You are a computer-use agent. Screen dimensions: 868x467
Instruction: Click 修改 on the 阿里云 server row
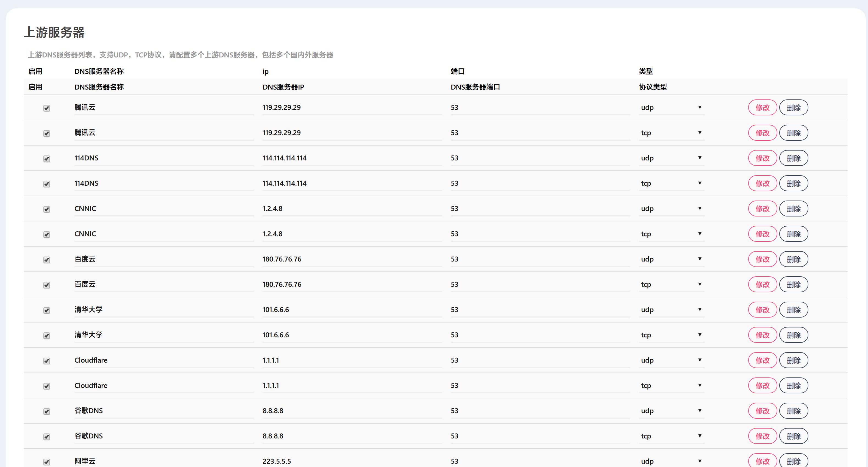click(x=762, y=461)
